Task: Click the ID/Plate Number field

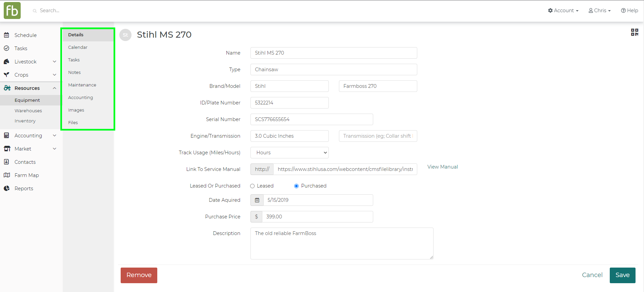Action: [289, 103]
